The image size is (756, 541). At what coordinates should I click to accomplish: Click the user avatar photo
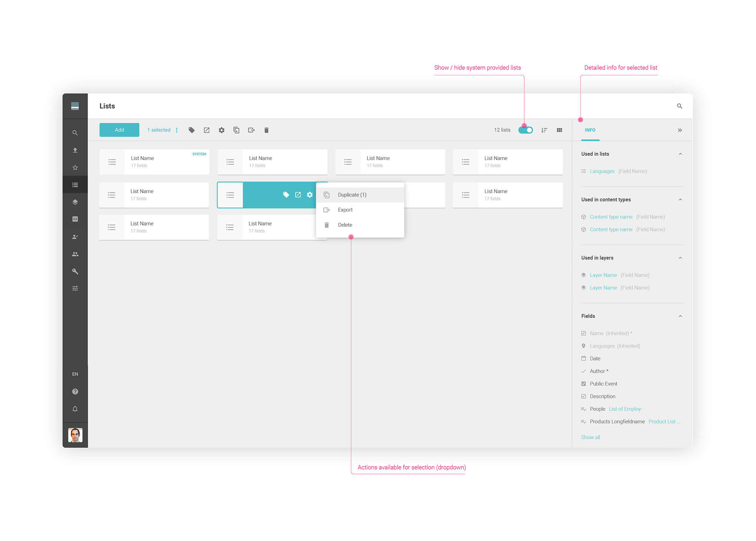click(x=75, y=435)
